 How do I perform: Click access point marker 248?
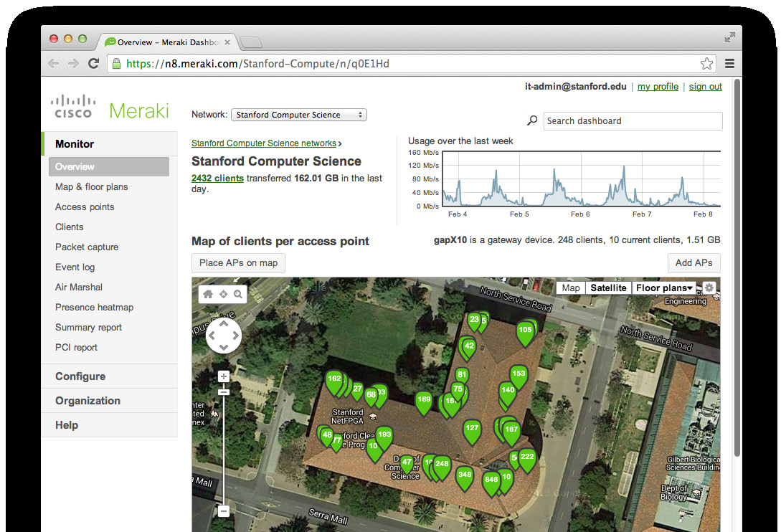pyautogui.click(x=442, y=467)
